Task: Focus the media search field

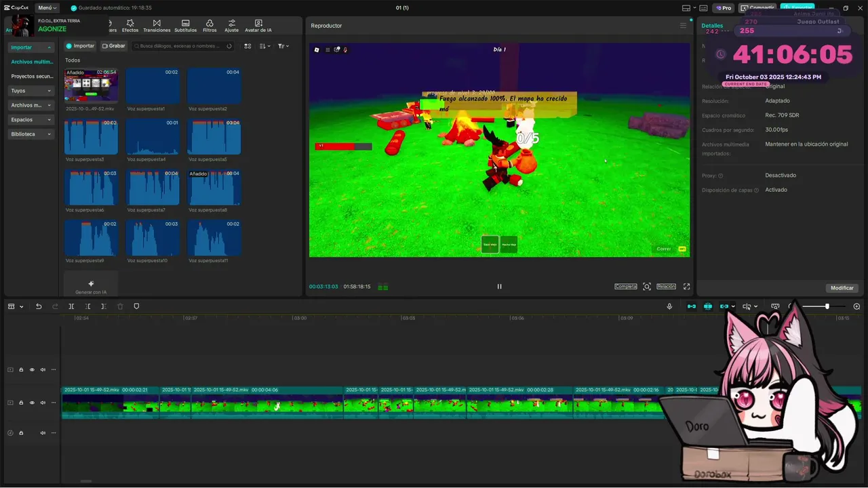Action: (182, 46)
